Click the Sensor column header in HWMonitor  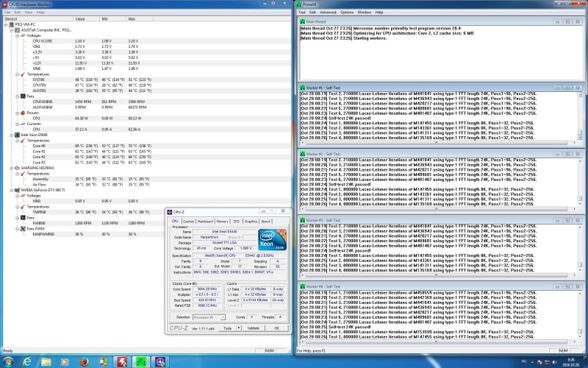37,19
